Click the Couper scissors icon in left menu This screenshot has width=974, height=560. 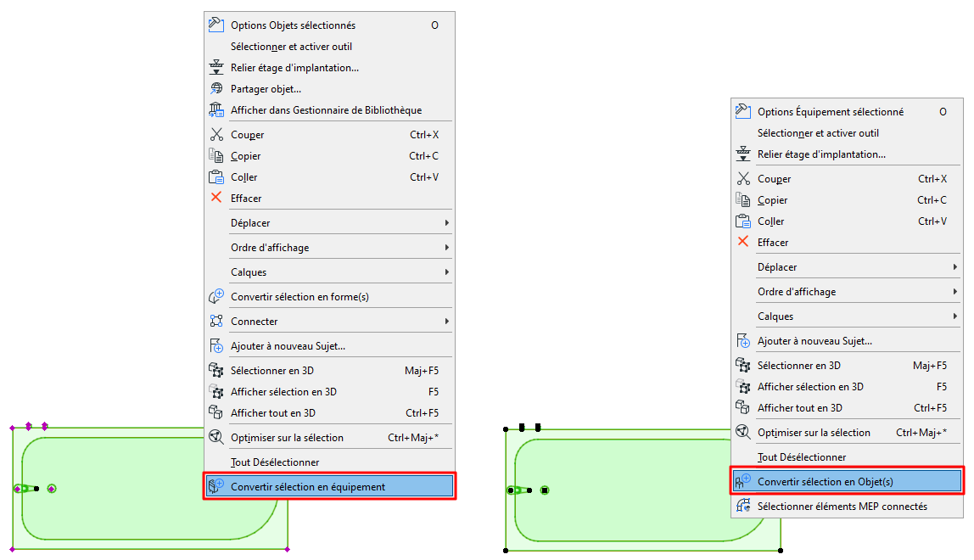216,134
